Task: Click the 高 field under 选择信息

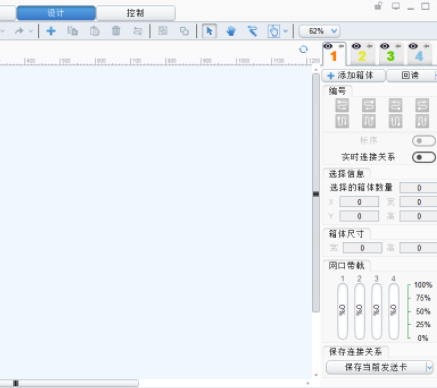Action: click(419, 216)
